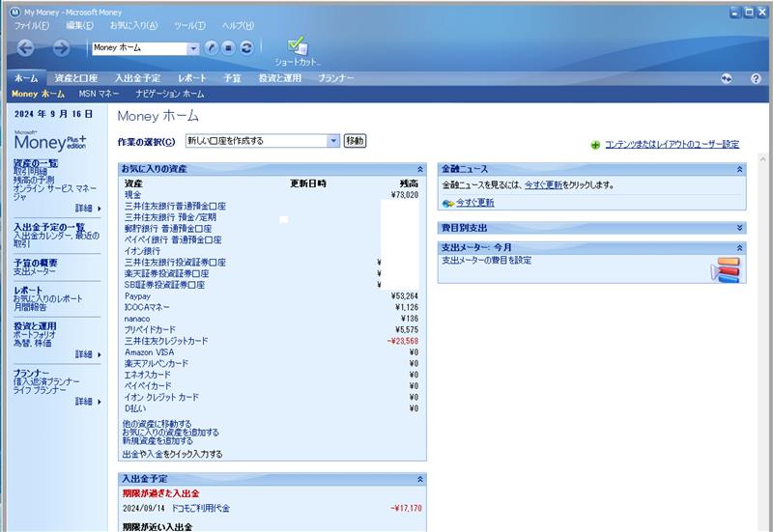Open the 編集 menu

click(x=80, y=26)
